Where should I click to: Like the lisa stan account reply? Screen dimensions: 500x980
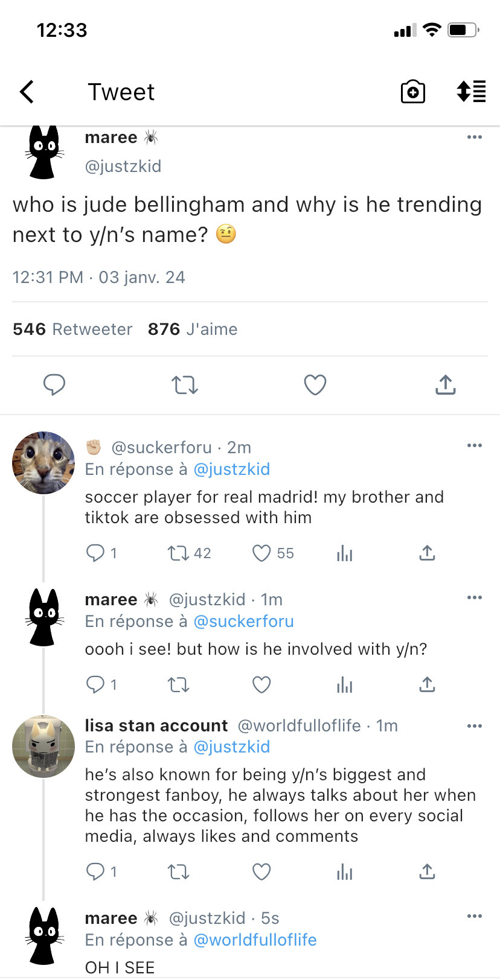(x=261, y=871)
